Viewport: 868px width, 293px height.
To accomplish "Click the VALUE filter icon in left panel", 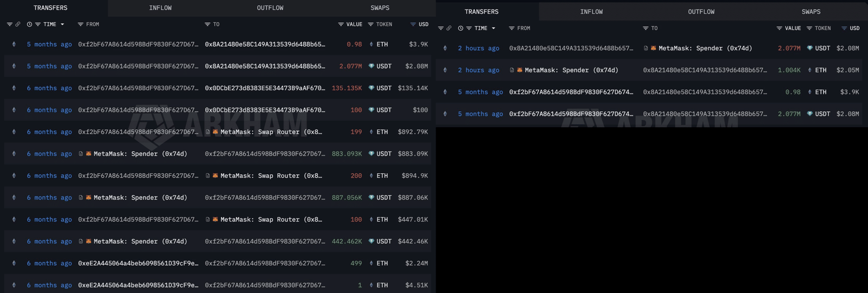I will (x=341, y=24).
